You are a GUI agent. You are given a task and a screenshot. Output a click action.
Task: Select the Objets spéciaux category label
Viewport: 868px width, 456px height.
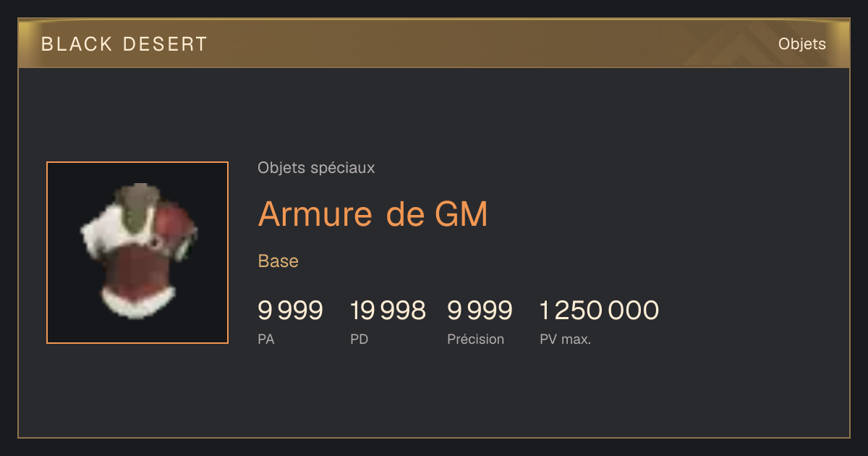point(316,168)
